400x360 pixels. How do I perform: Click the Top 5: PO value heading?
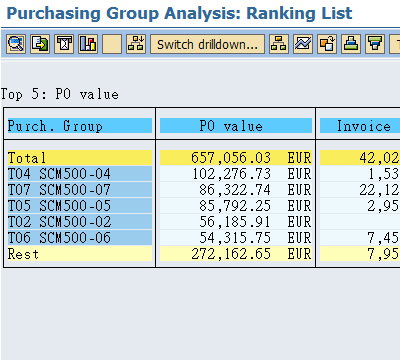click(x=60, y=94)
